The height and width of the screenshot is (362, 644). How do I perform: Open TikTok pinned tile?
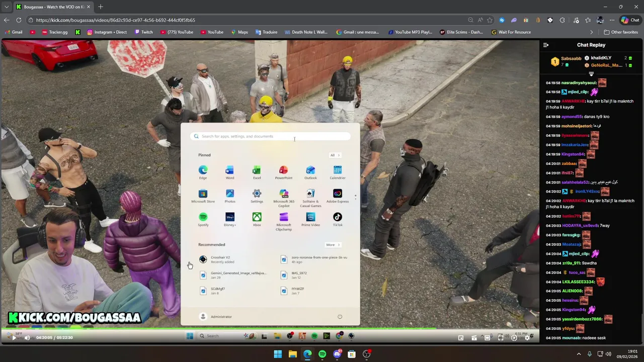click(x=338, y=219)
